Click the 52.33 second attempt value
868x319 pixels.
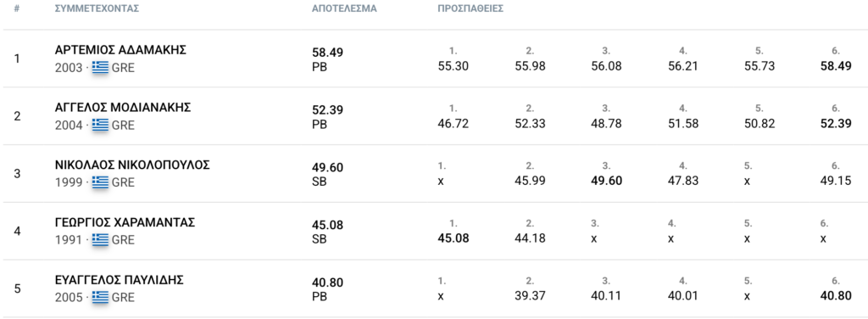coord(530,124)
